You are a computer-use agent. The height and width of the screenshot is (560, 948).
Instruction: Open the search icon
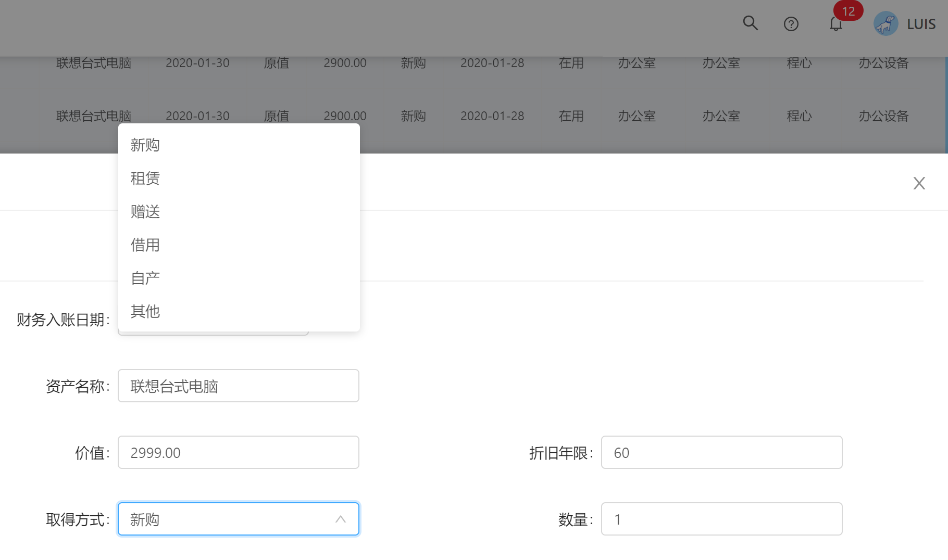pyautogui.click(x=751, y=23)
